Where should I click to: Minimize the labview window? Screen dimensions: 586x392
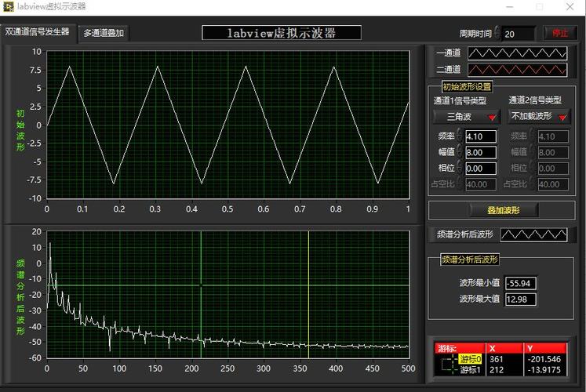[x=510, y=7]
